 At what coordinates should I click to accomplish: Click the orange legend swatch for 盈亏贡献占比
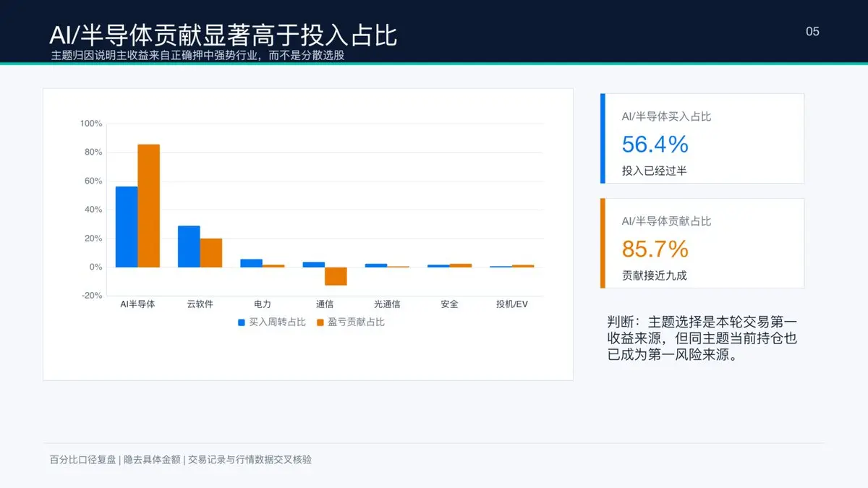pos(320,322)
